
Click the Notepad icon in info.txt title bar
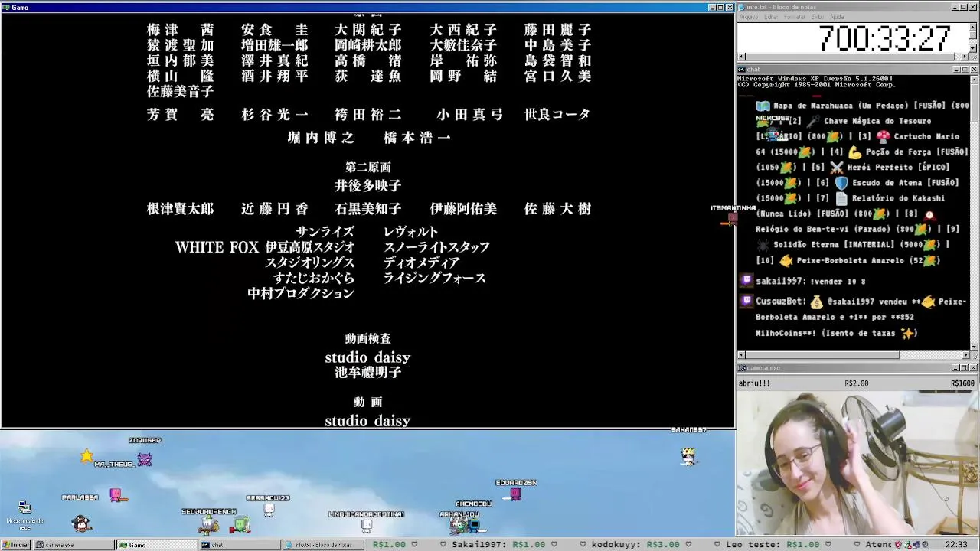pyautogui.click(x=743, y=7)
